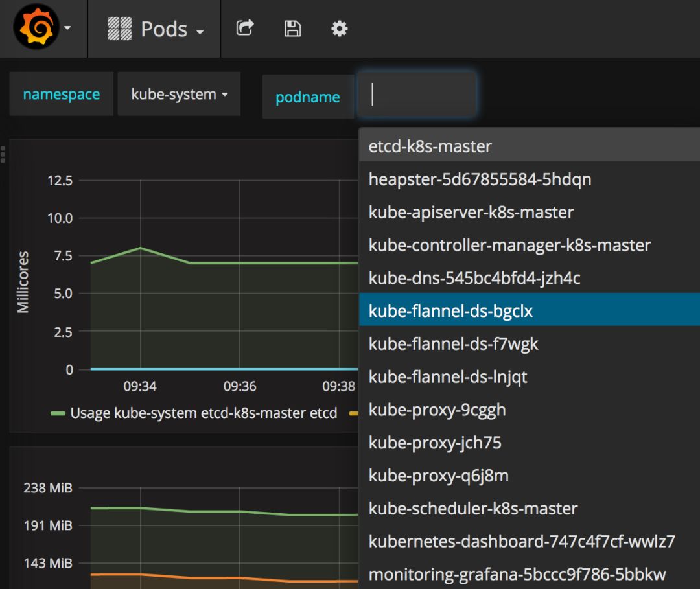Select monitoring-grafana-5bccc9f786-5bbkw option

click(x=530, y=574)
